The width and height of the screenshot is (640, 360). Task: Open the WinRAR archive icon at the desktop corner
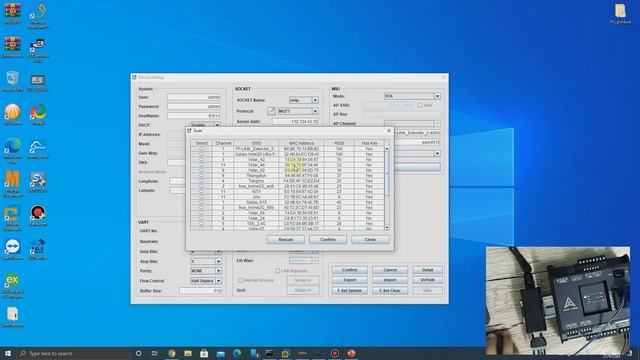(12, 11)
